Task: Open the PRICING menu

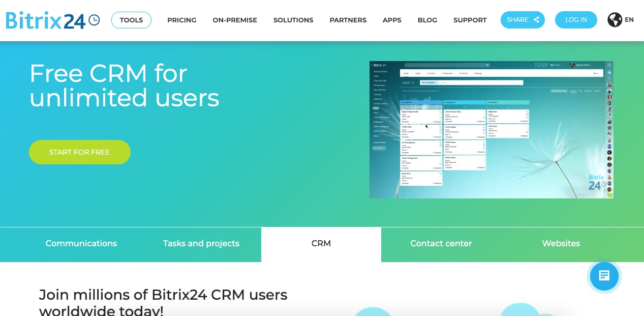Action: pyautogui.click(x=181, y=20)
